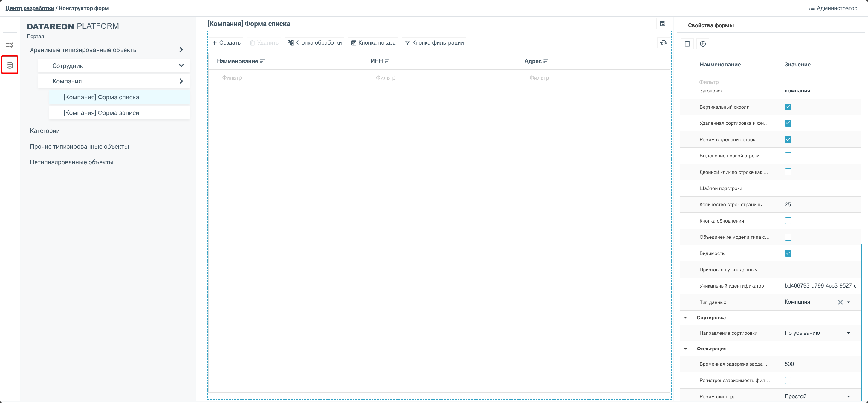This screenshot has width=868, height=403.
Task: Click the Создать button
Action: pyautogui.click(x=227, y=43)
